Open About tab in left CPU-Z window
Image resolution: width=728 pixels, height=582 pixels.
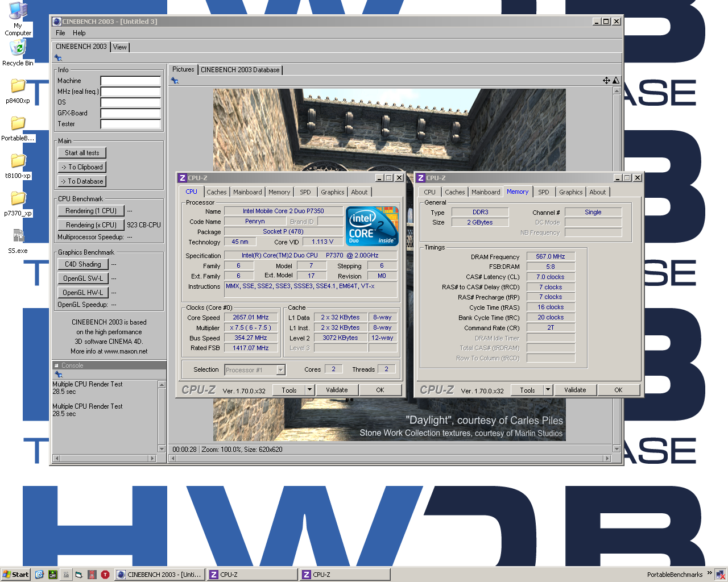[x=359, y=192]
